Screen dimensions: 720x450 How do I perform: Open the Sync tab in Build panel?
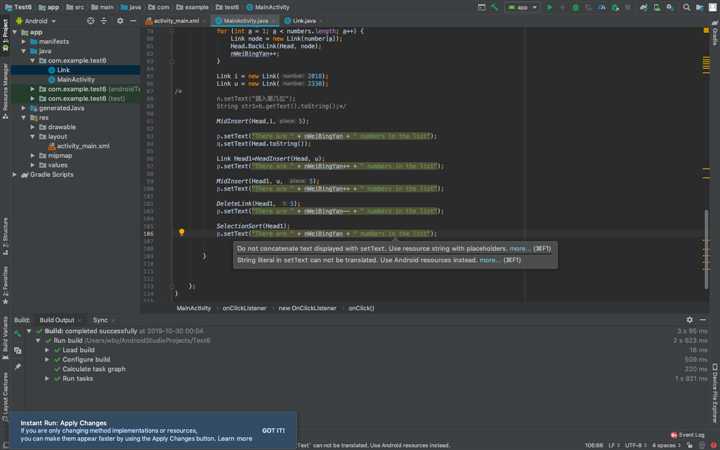tap(100, 320)
